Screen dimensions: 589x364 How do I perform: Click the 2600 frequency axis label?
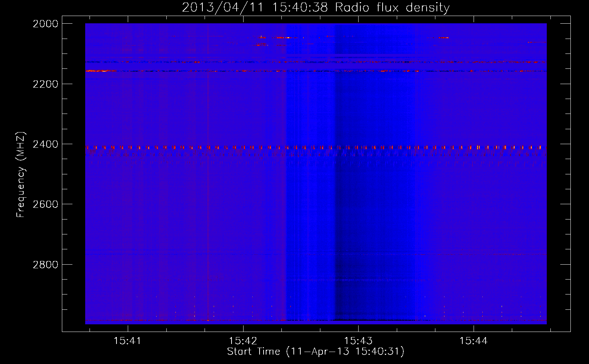click(x=46, y=204)
